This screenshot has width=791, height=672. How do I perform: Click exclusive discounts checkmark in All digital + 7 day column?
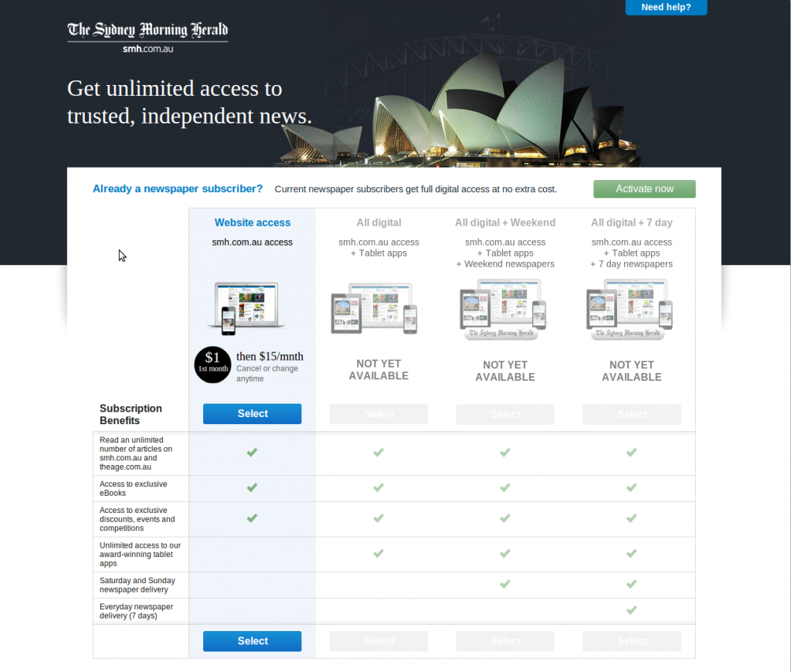pos(632,518)
